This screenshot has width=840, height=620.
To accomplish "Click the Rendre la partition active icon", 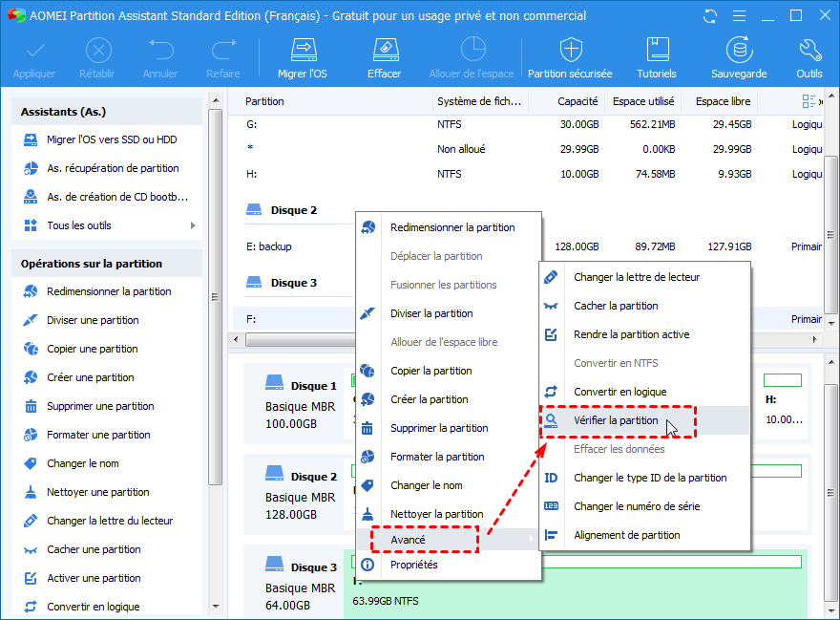I will tap(552, 334).
